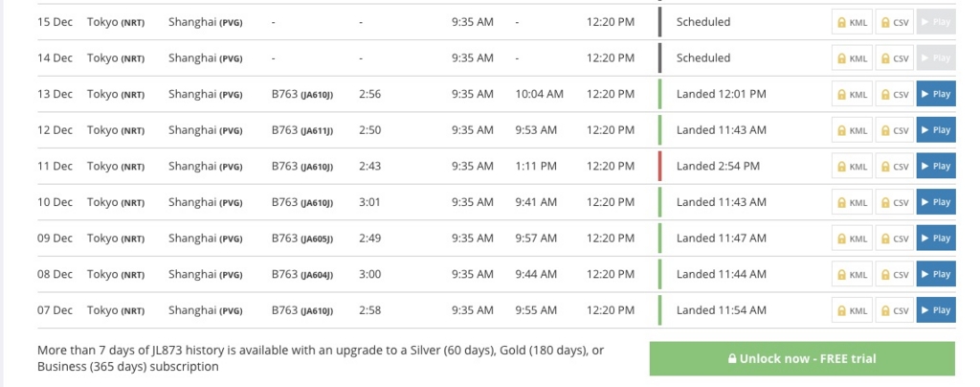980x387 pixels.
Task: Download locked CSV for 08 Dec flight
Action: [894, 274]
